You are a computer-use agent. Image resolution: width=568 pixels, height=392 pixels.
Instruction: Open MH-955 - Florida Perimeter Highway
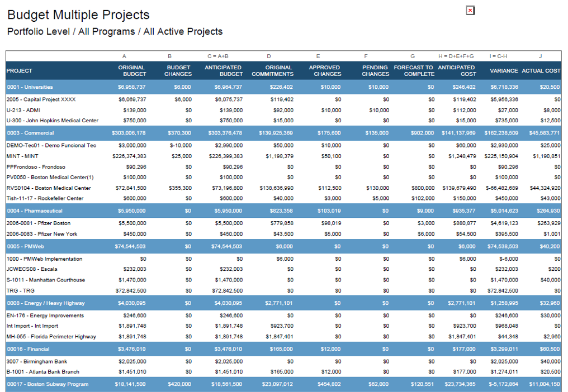point(51,337)
